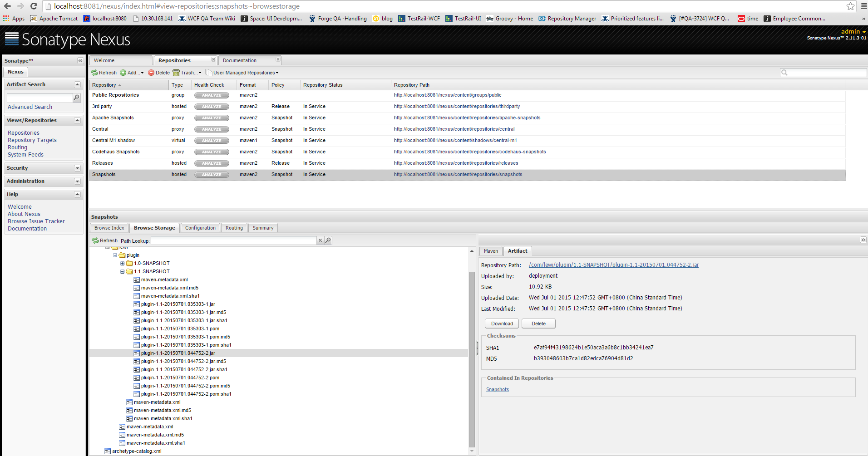Click the Delete artifact button
This screenshot has height=456, width=868.
pyautogui.click(x=538, y=324)
